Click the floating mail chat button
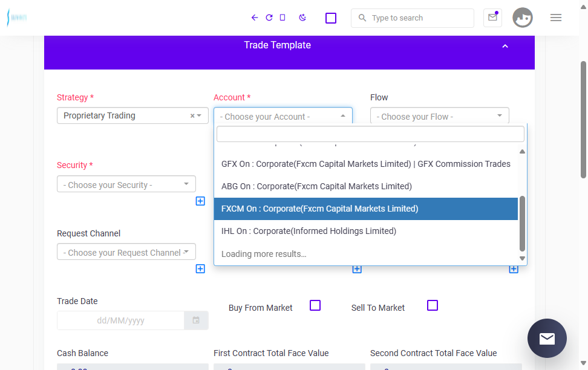Image resolution: width=588 pixels, height=370 pixels. [x=547, y=338]
